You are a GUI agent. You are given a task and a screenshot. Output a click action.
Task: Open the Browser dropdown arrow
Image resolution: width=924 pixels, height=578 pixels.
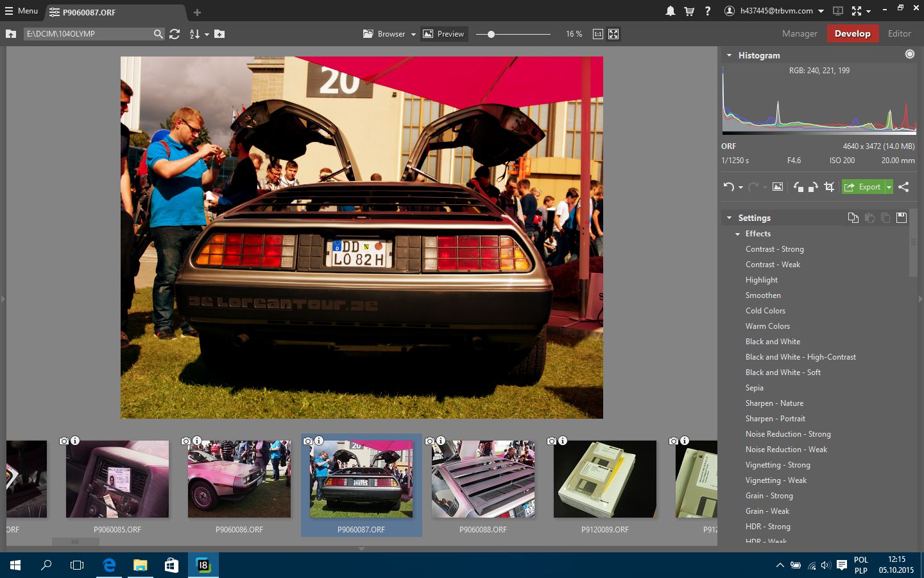413,35
